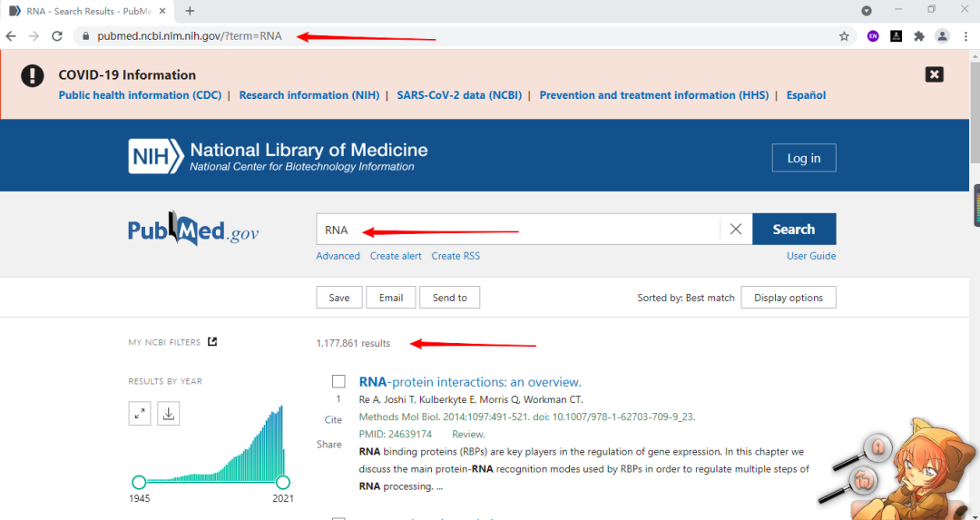Viewport: 980px width, 520px height.
Task: Open the Send to menu
Action: [449, 298]
